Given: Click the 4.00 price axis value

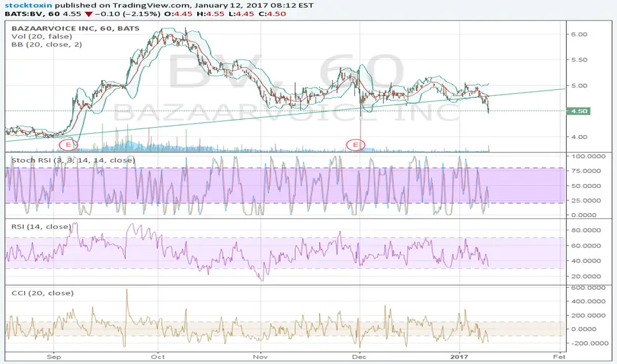Looking at the screenshot, I should click(x=579, y=137).
